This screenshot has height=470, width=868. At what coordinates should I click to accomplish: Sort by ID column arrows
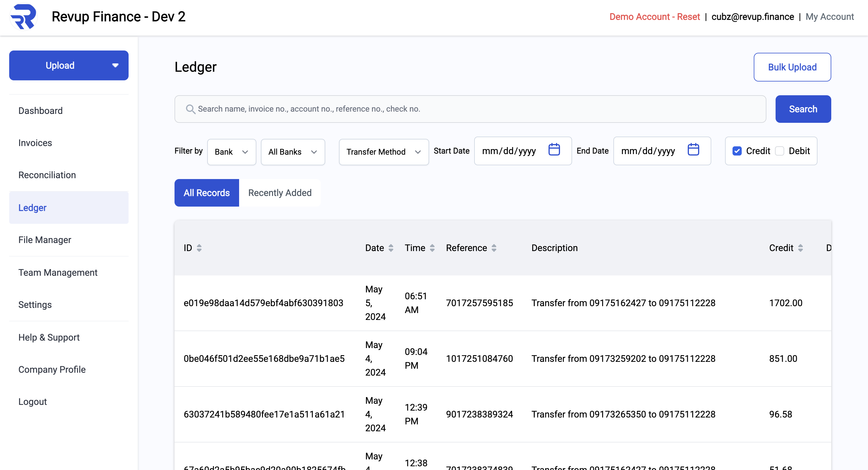coord(199,248)
